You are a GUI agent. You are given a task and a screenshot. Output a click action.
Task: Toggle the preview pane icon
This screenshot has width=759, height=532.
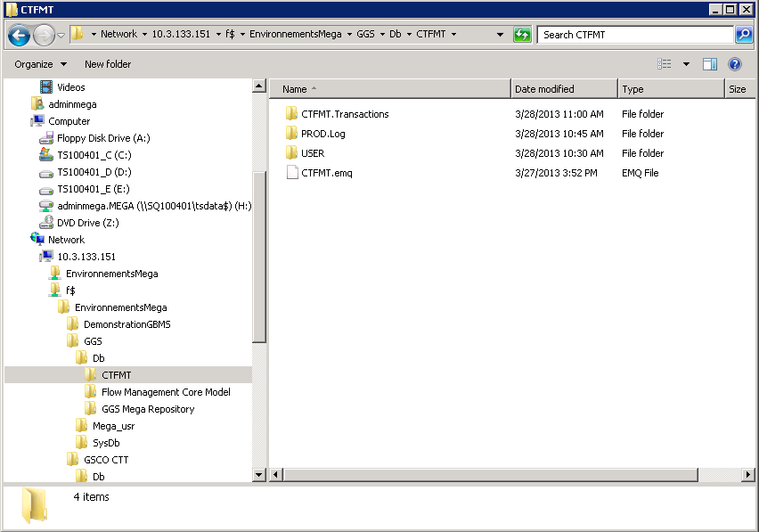pyautogui.click(x=710, y=64)
